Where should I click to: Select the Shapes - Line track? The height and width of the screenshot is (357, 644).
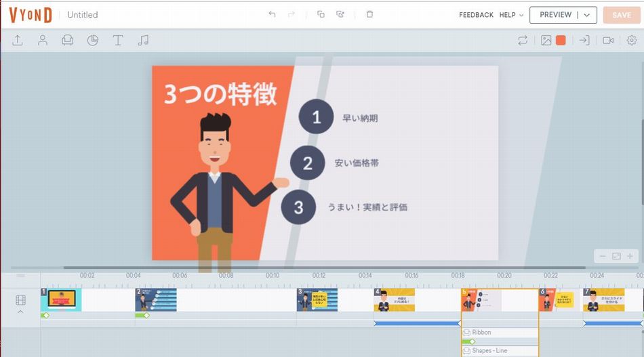coord(500,351)
